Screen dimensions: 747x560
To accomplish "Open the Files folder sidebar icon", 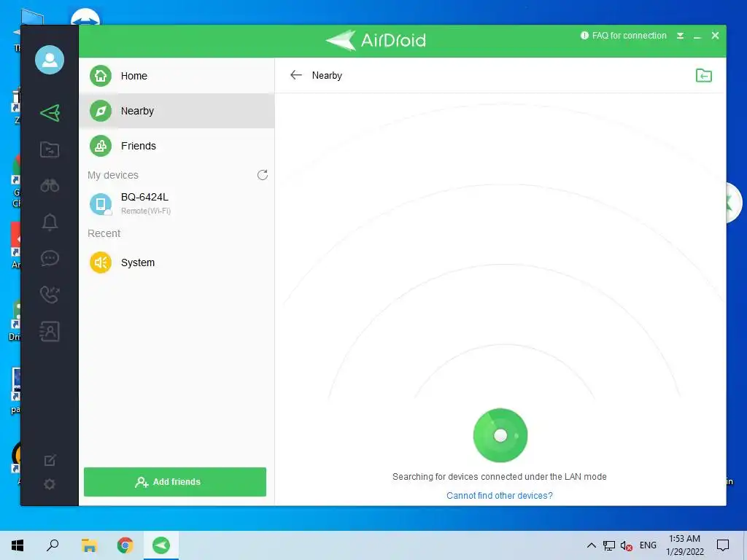I will click(x=50, y=149).
